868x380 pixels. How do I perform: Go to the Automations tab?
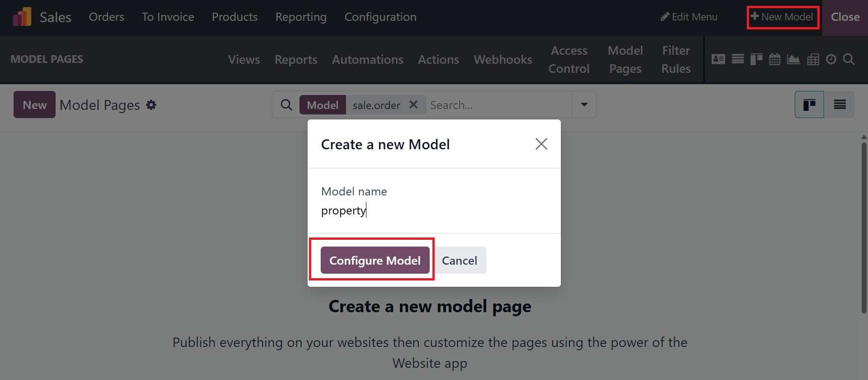(x=367, y=60)
